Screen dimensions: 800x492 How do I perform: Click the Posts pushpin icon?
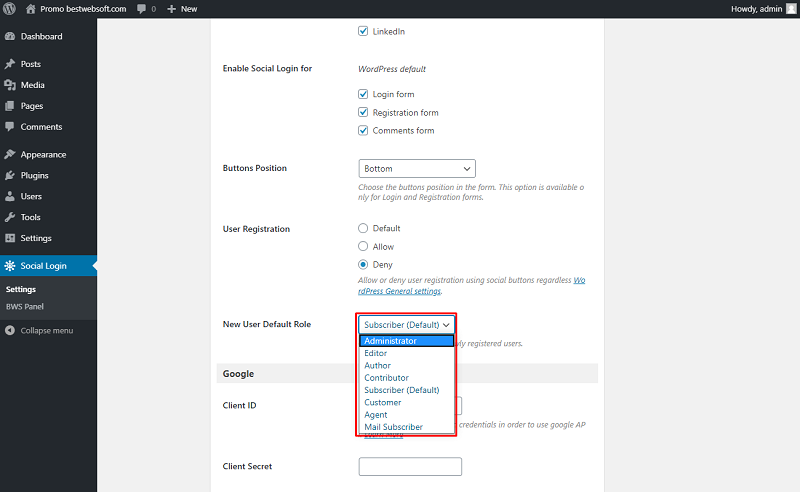[x=10, y=64]
